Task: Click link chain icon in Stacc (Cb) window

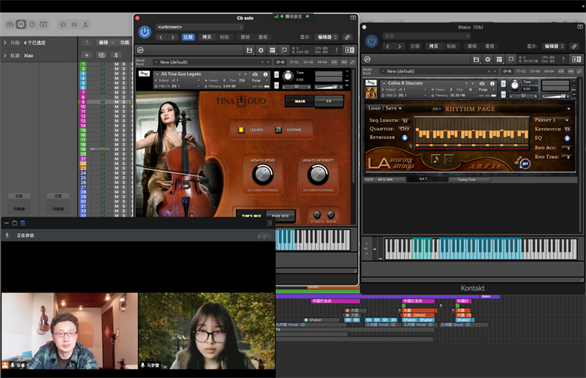Action: [x=574, y=46]
